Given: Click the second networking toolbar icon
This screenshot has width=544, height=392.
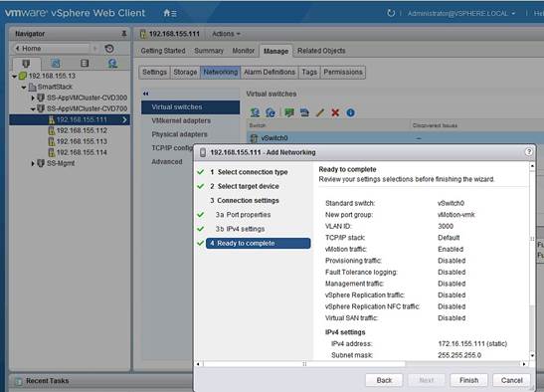Looking at the screenshot, I should point(271,112).
